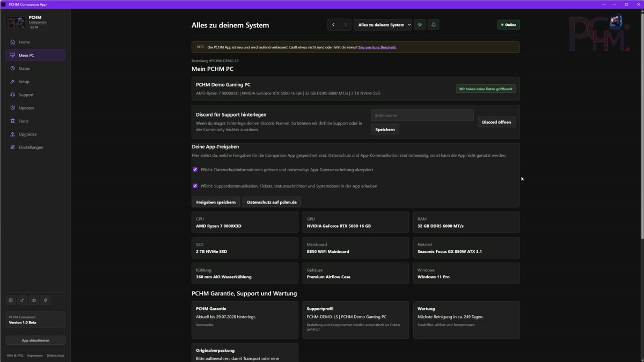Open notifications via the bell icon

pyautogui.click(x=434, y=25)
